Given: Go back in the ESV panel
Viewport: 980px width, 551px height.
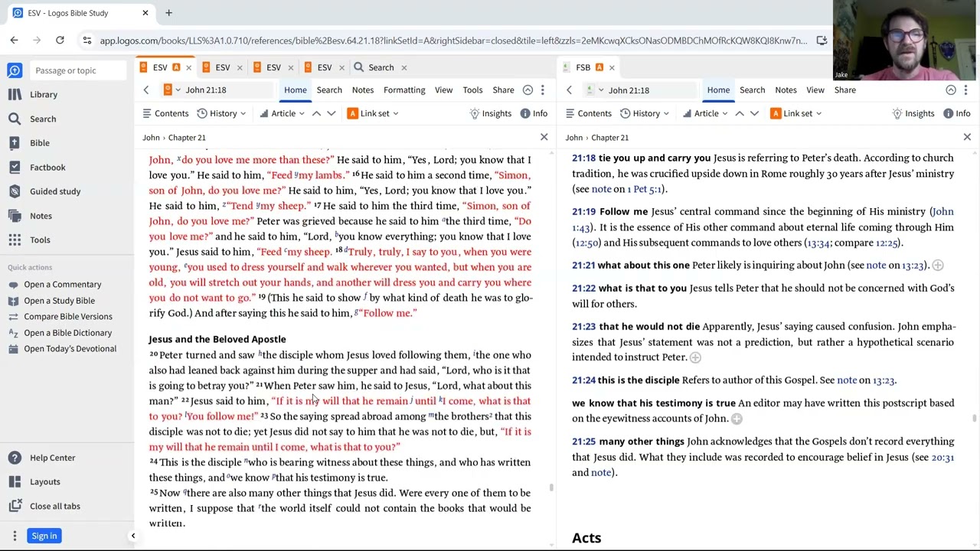Looking at the screenshot, I should click(x=145, y=90).
